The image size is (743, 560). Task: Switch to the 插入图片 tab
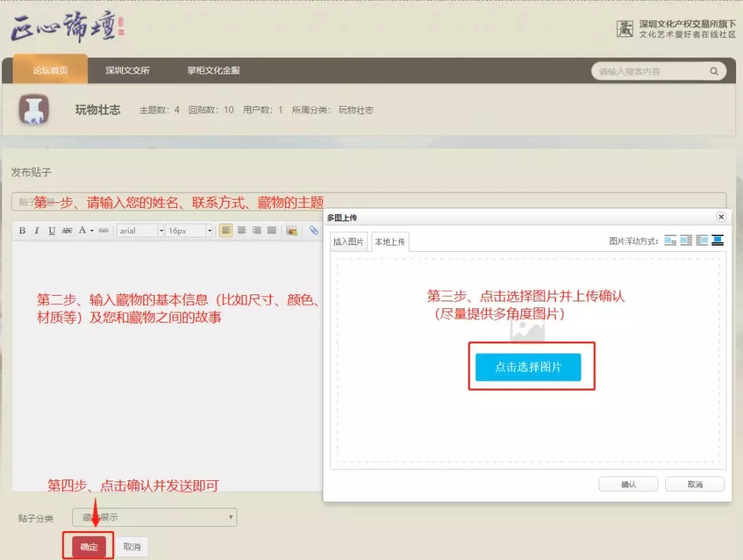pos(349,241)
